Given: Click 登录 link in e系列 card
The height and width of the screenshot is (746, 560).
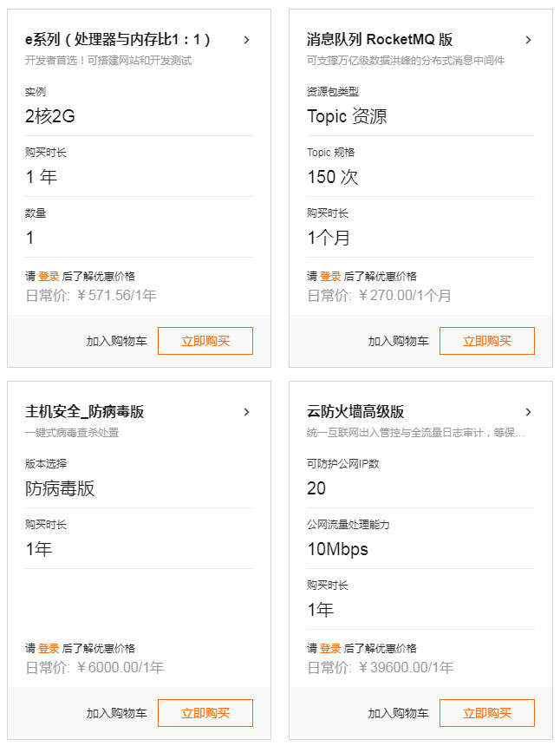Looking at the screenshot, I should coord(49,277).
